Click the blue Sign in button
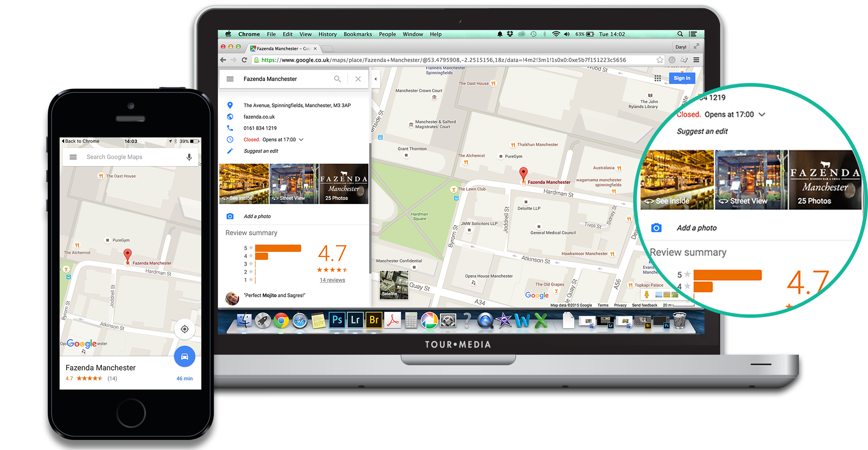 click(x=682, y=78)
